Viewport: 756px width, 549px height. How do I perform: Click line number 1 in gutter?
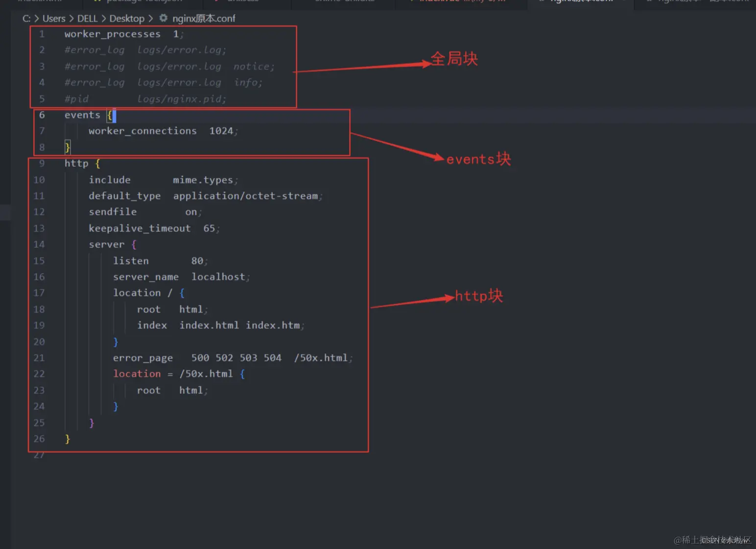pyautogui.click(x=42, y=34)
